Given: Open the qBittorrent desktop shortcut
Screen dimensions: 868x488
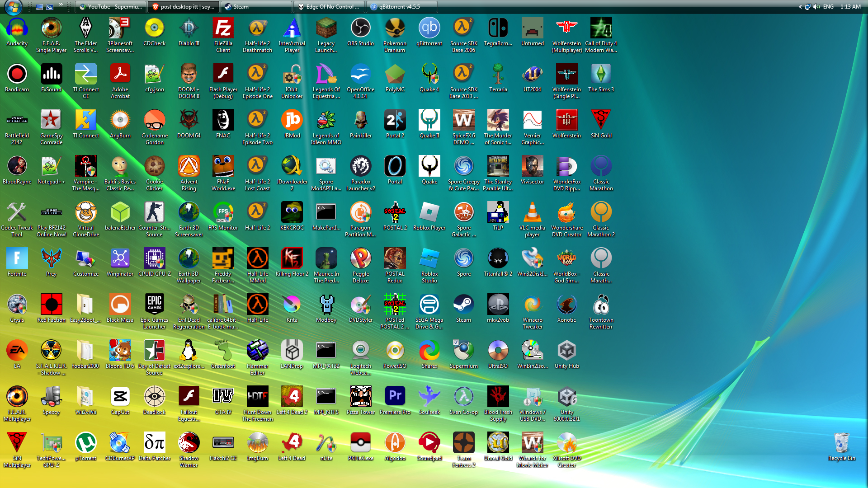Looking at the screenshot, I should point(429,33).
